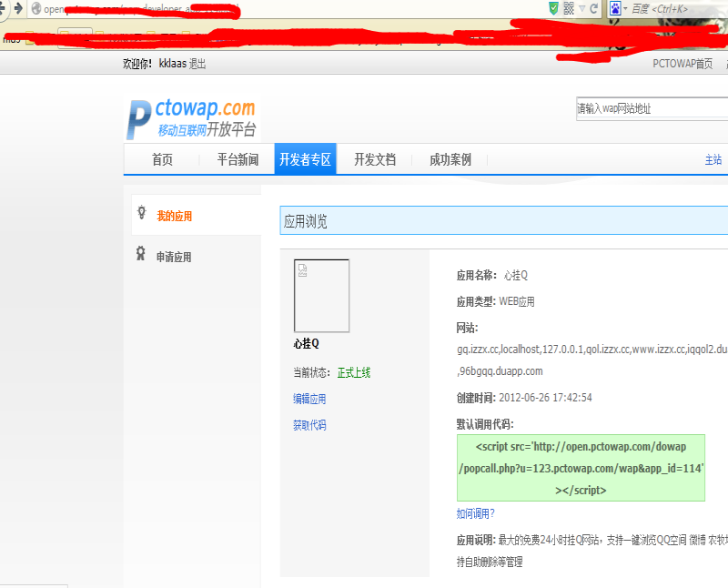Click the reload page icon
The width and height of the screenshot is (728, 588).
594,8
